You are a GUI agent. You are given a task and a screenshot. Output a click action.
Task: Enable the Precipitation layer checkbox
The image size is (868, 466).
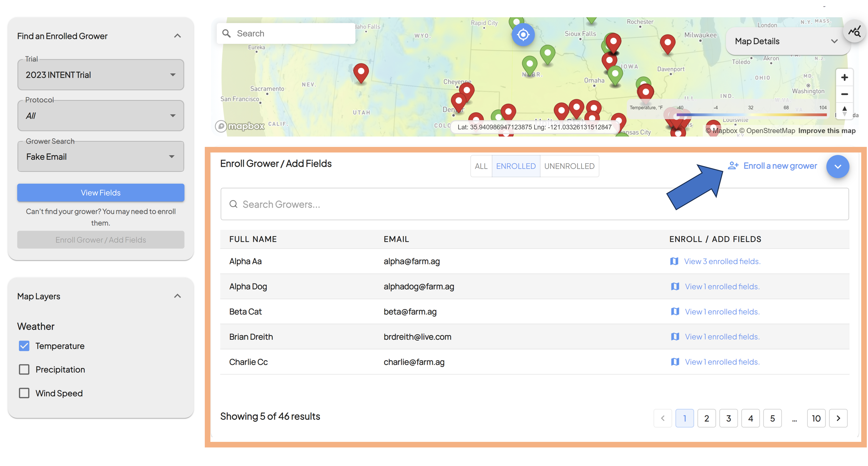pos(24,369)
